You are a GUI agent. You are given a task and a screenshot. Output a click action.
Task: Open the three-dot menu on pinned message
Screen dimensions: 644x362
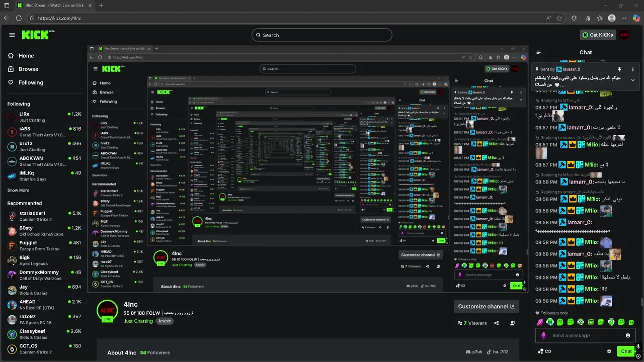(x=633, y=69)
